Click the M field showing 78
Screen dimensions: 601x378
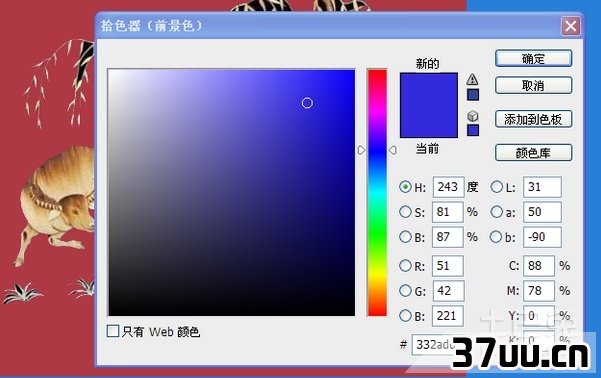tap(539, 291)
